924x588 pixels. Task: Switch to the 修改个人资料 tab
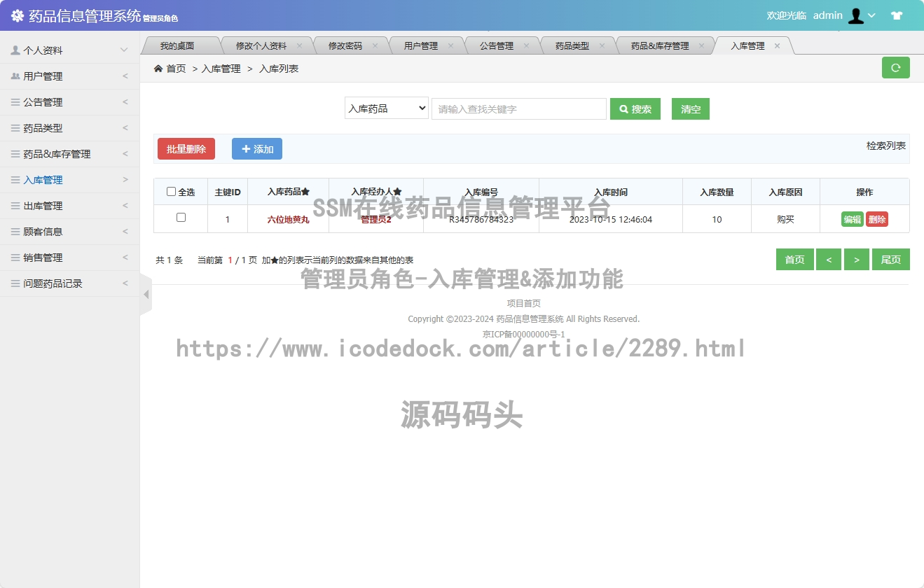261,46
